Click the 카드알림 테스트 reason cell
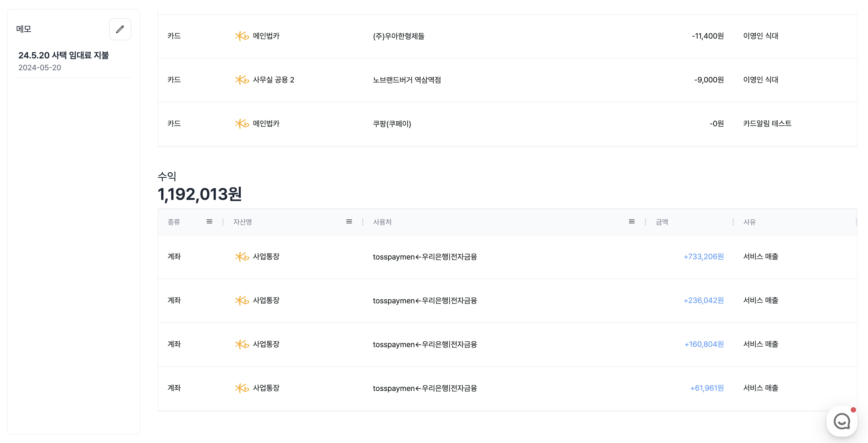 click(x=767, y=124)
